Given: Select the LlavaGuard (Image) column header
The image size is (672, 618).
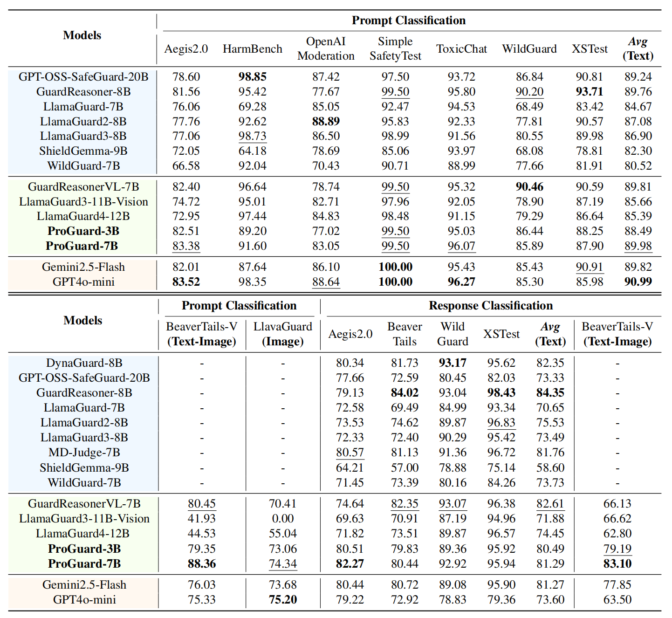Looking at the screenshot, I should 282,334.
